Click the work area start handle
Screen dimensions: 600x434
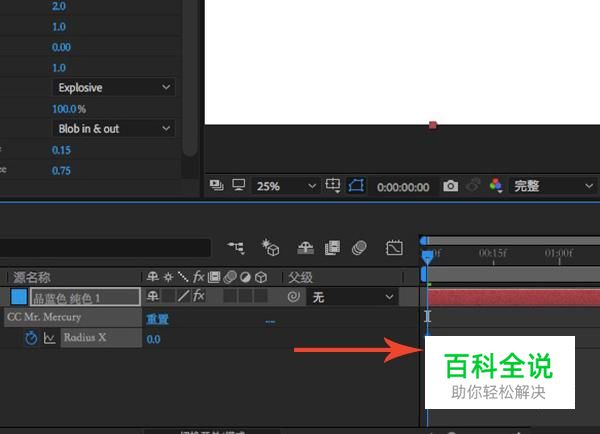tap(423, 274)
